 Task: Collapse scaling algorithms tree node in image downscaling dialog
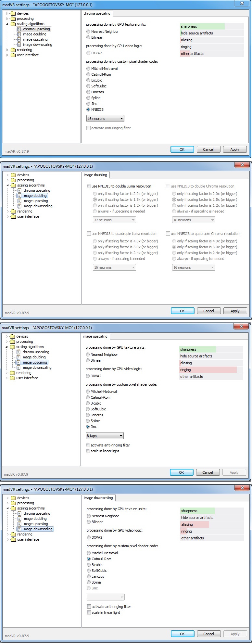pos(7,508)
